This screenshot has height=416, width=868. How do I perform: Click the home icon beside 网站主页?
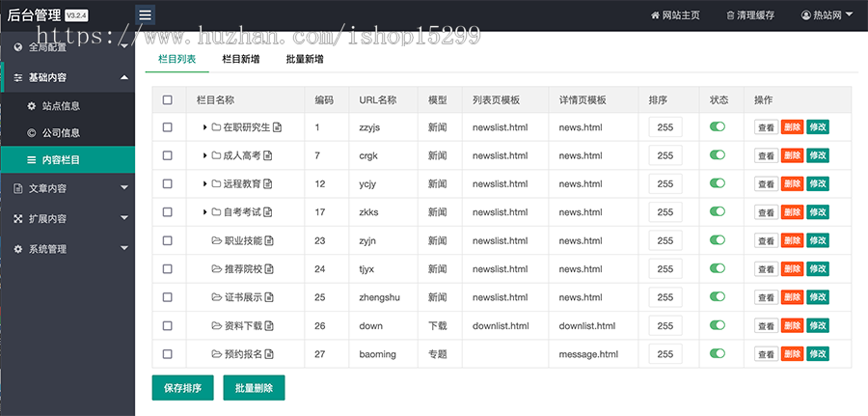656,15
